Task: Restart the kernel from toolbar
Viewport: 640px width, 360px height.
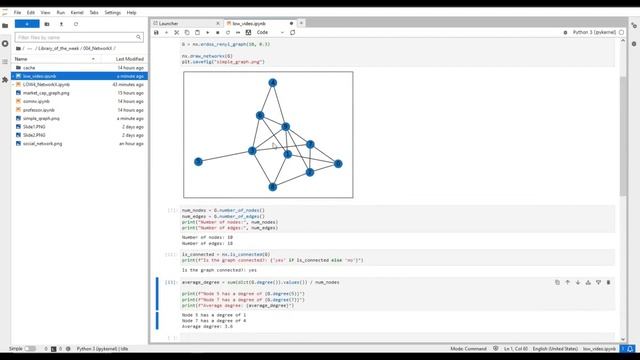Action: [x=228, y=32]
